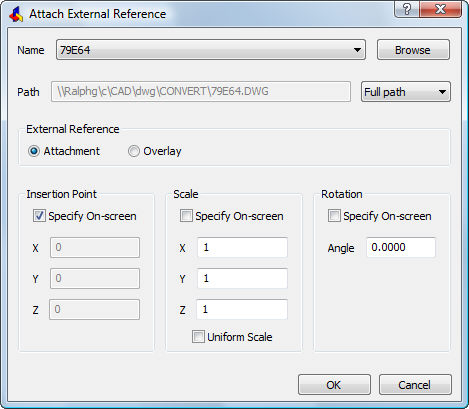Open the Name dropdown showing 79E64

pyautogui.click(x=211, y=50)
